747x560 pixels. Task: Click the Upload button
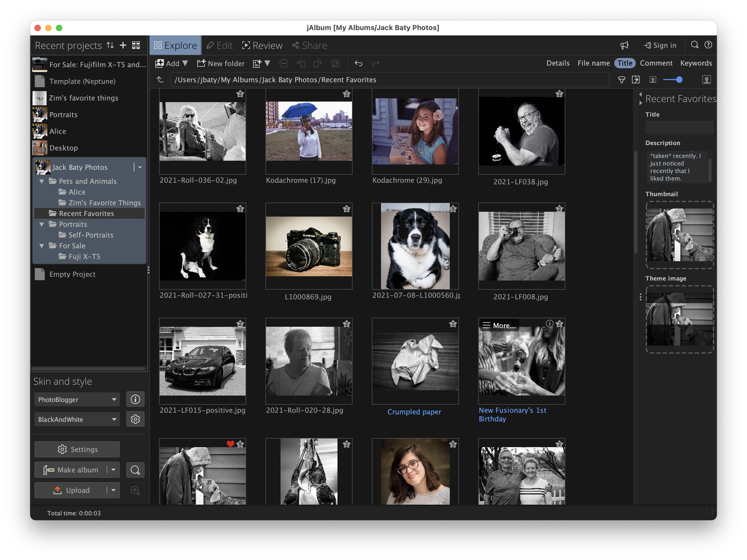pos(71,490)
